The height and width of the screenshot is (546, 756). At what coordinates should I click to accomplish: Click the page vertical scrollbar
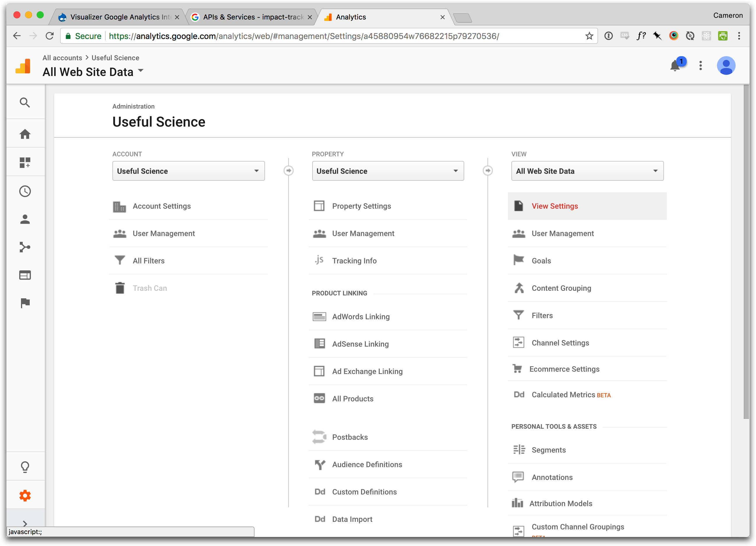pyautogui.click(x=746, y=253)
